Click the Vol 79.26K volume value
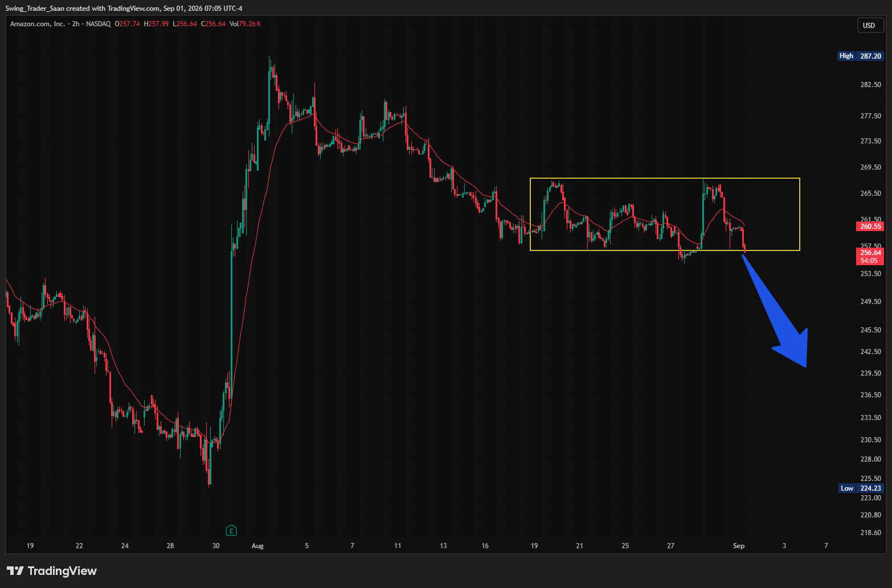Viewport: 892px width, 588px height. [245, 24]
